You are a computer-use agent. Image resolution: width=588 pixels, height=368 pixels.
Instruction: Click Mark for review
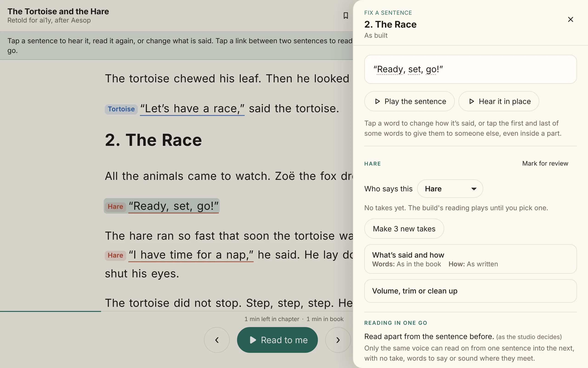pos(545,163)
